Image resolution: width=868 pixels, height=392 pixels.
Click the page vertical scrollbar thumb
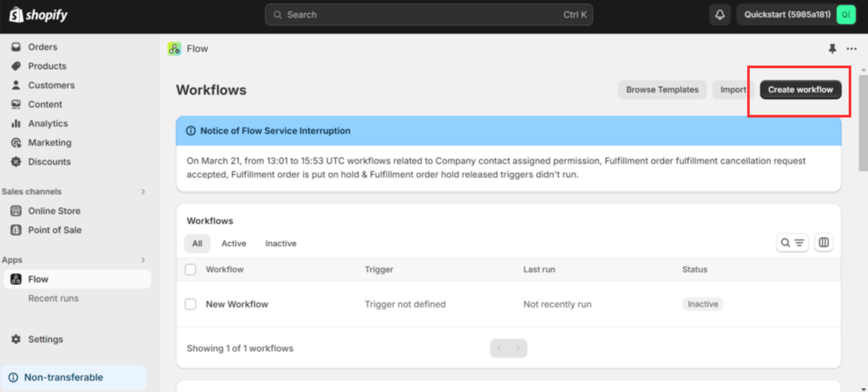pyautogui.click(x=863, y=123)
